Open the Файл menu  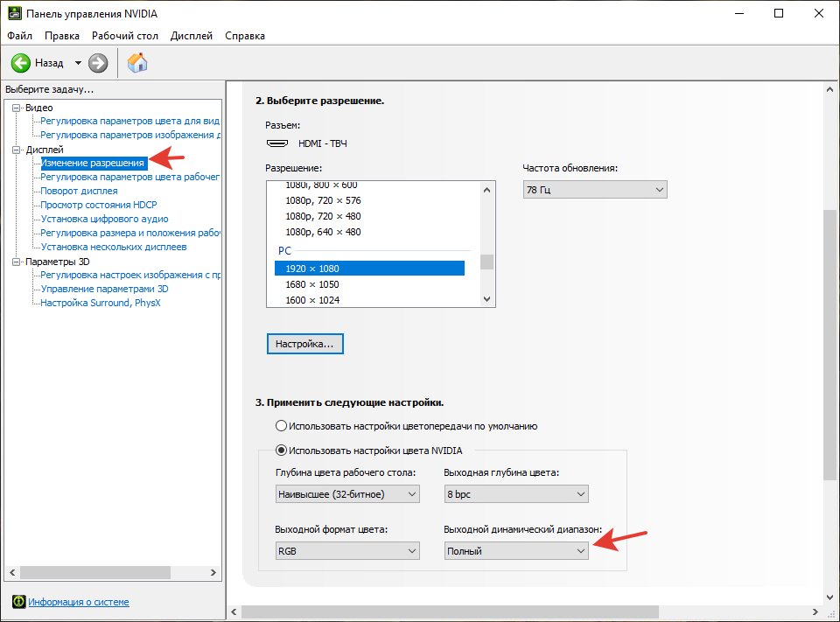click(x=20, y=36)
